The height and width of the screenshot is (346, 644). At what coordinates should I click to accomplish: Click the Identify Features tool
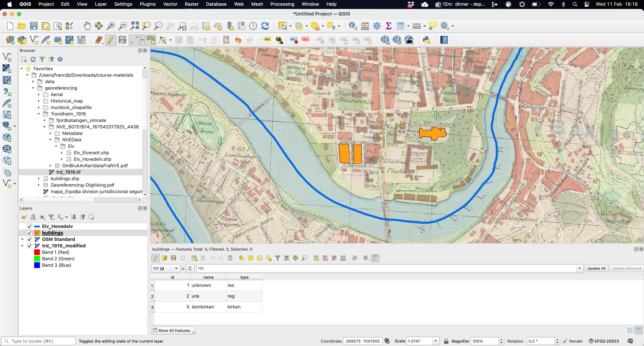coord(353,26)
